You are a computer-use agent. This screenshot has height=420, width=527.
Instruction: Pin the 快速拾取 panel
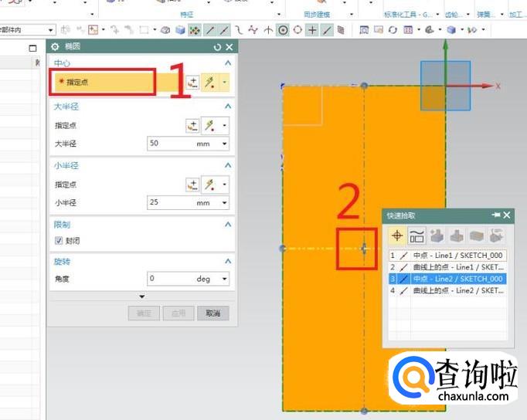click(x=495, y=215)
